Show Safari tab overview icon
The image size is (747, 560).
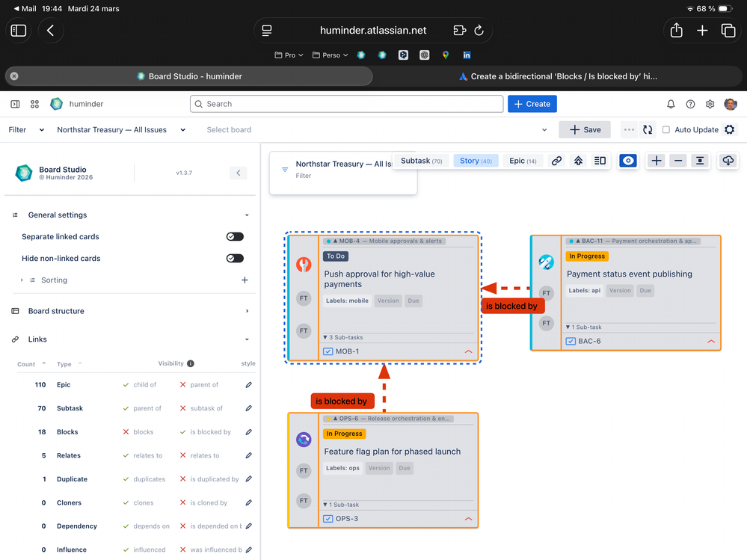coord(728,31)
